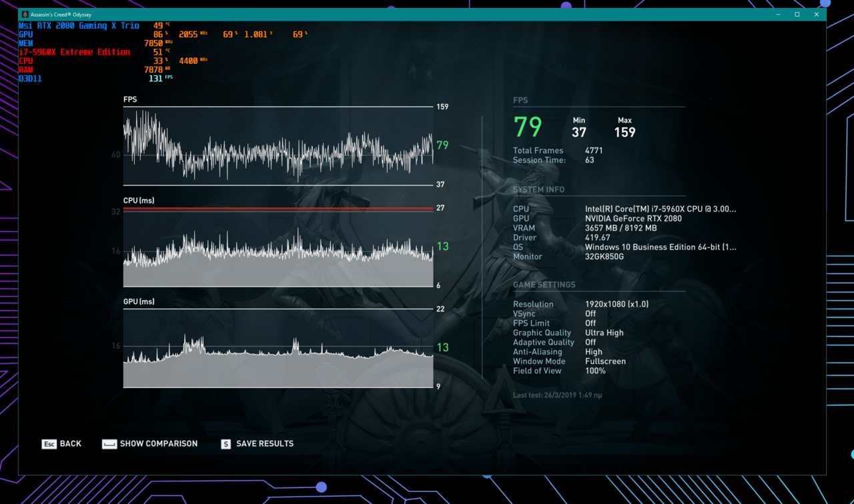Click Field of View 100% value

point(595,371)
